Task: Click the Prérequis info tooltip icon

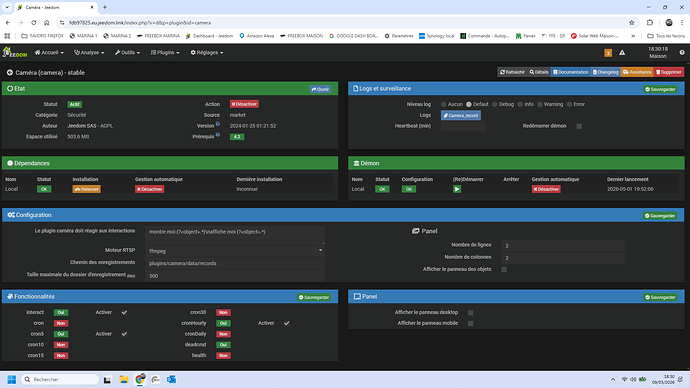Action: point(218,135)
